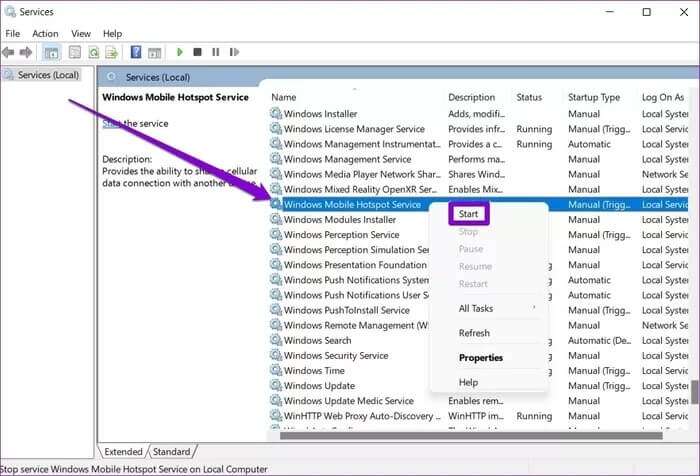Sort by the Startup Type column header

point(594,97)
